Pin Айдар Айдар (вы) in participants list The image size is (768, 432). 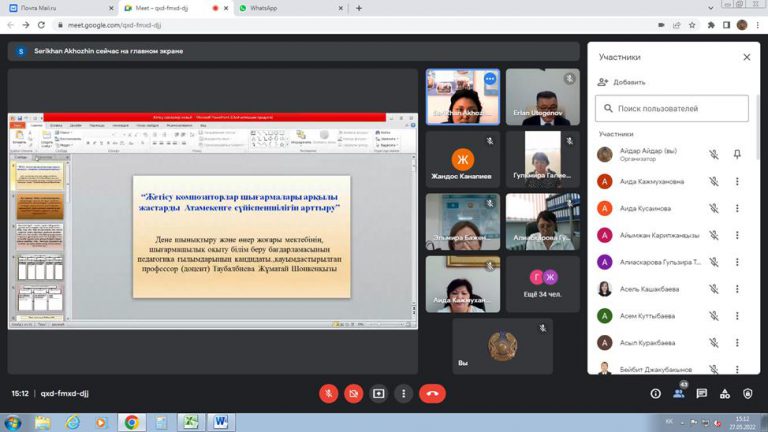737,154
